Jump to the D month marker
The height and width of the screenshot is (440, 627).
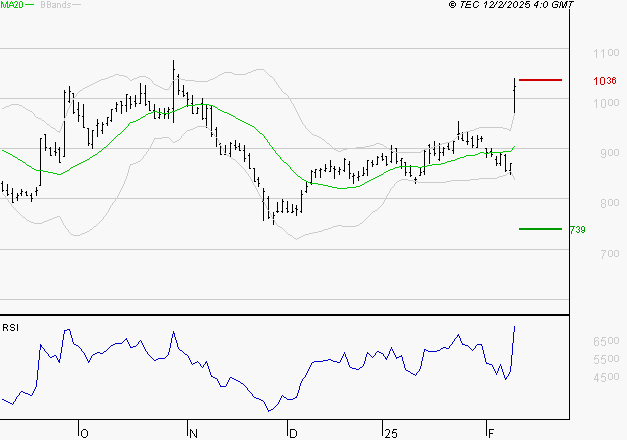point(292,433)
